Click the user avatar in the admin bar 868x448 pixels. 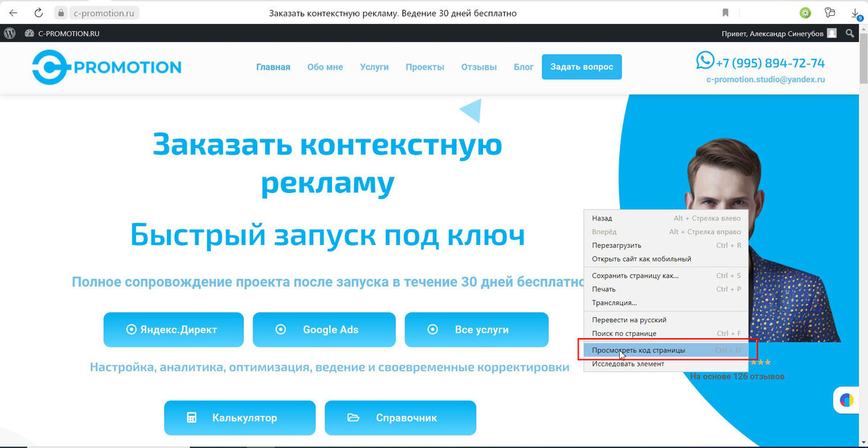832,33
